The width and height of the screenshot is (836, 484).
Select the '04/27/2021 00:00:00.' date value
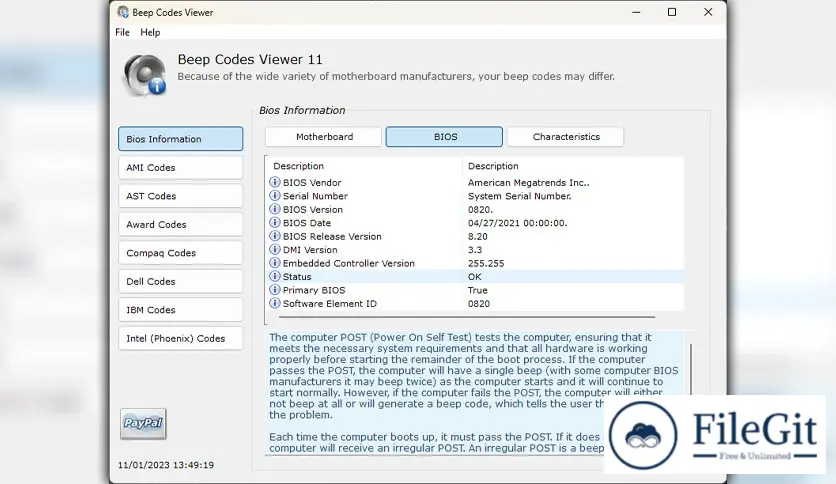tap(517, 223)
